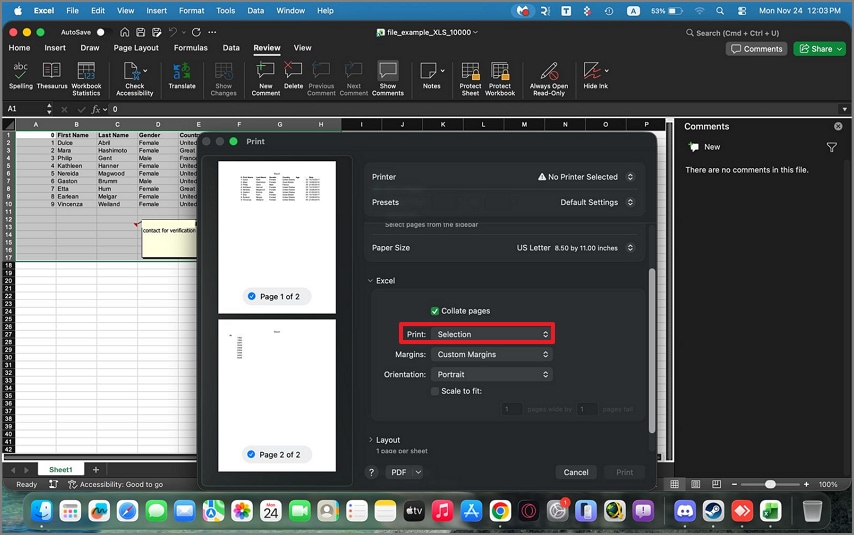Viewport: 854px width, 535px height.
Task: Click the help question mark in Print dialog
Action: point(371,472)
